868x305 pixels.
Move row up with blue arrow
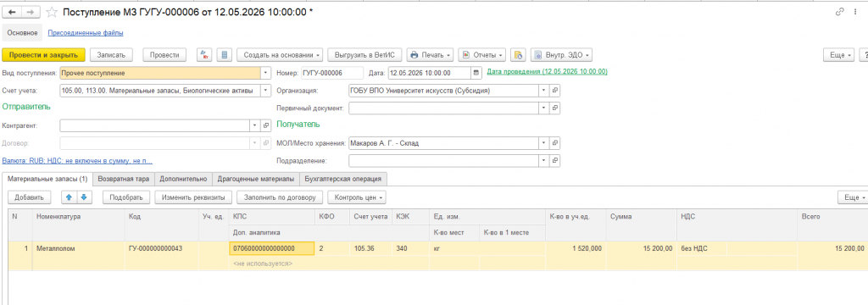click(70, 197)
